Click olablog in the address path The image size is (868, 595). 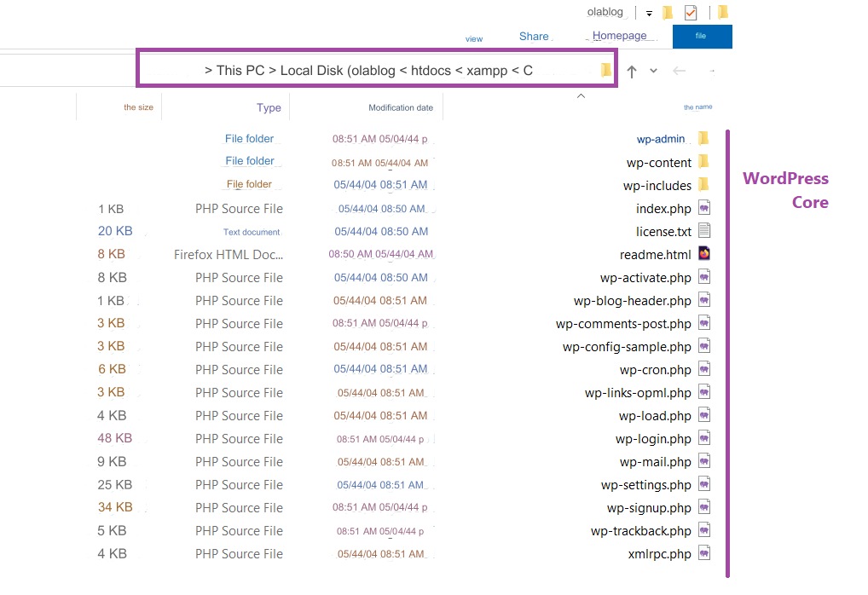click(x=373, y=70)
